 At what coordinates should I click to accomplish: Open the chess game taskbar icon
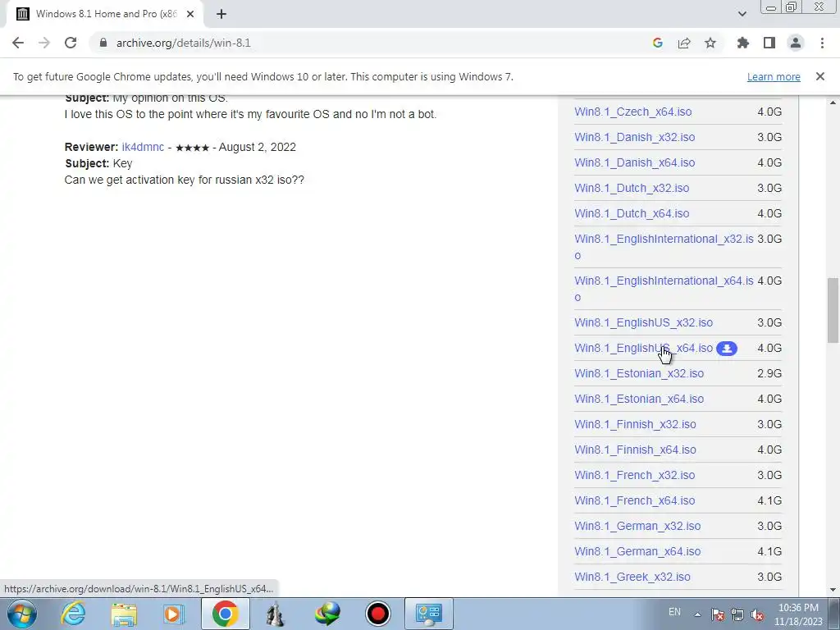(x=276, y=614)
